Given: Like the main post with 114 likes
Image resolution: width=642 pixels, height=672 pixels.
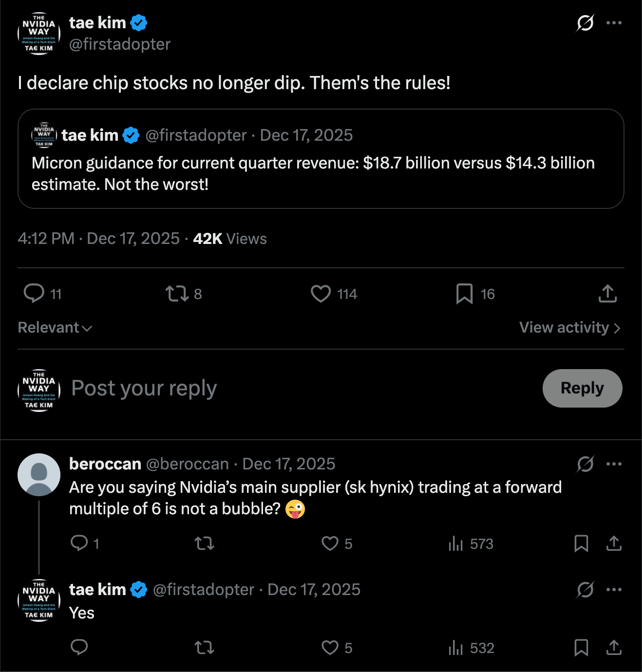Looking at the screenshot, I should pos(321,294).
